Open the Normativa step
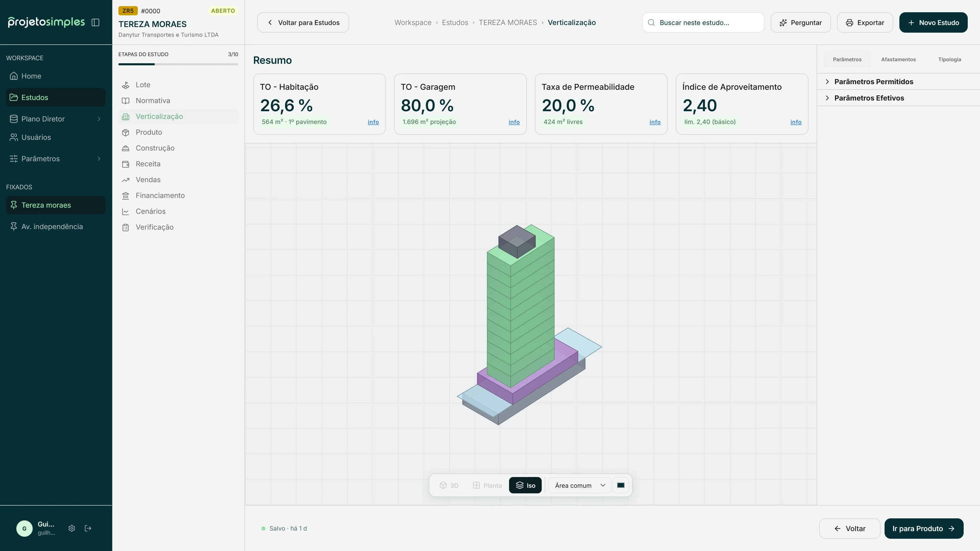980x551 pixels. 178,101
